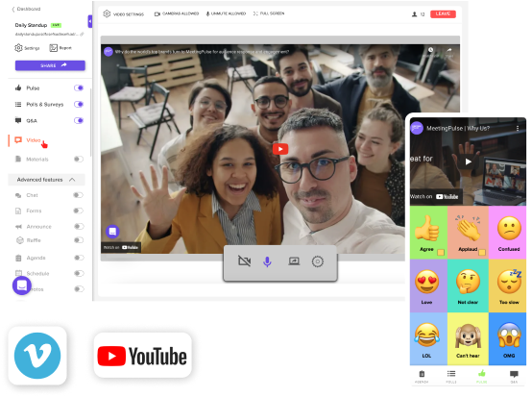Enable the Raffle toggle
The width and height of the screenshot is (532, 397).
pos(79,240)
